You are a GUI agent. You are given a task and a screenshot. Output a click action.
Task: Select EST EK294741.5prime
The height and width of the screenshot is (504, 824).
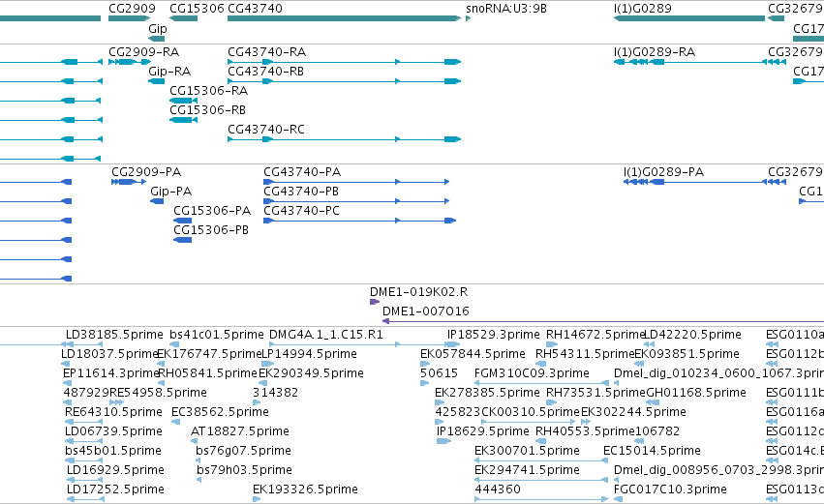coord(527,471)
